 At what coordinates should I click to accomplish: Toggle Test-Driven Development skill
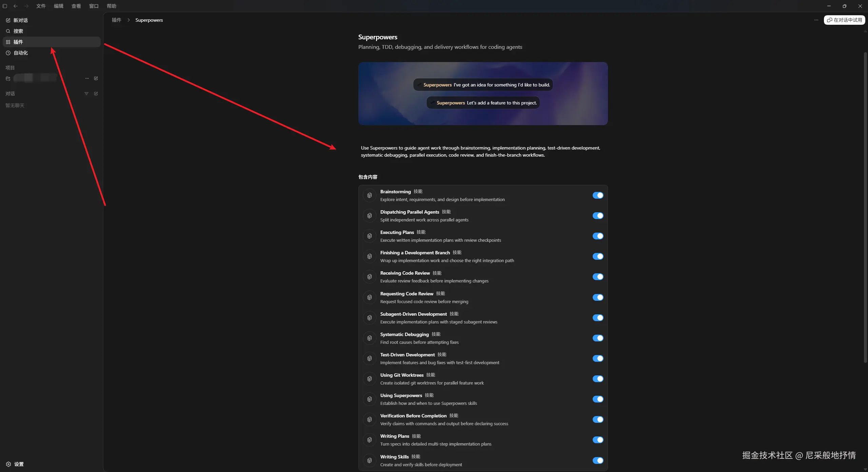(x=598, y=358)
